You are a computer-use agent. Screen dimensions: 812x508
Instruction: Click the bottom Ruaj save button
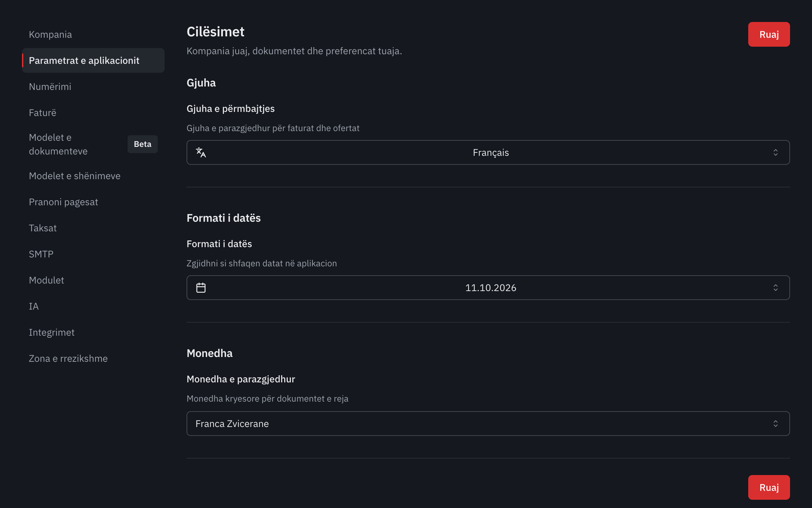click(769, 487)
